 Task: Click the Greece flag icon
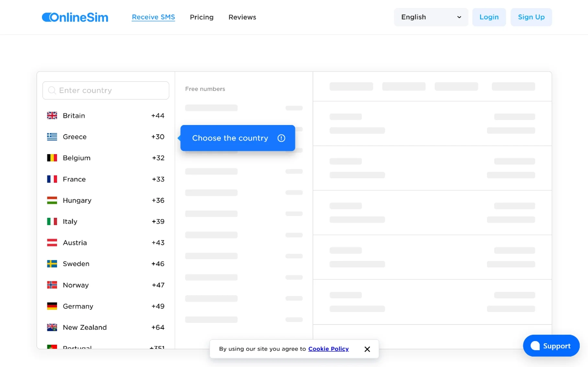pos(52,137)
